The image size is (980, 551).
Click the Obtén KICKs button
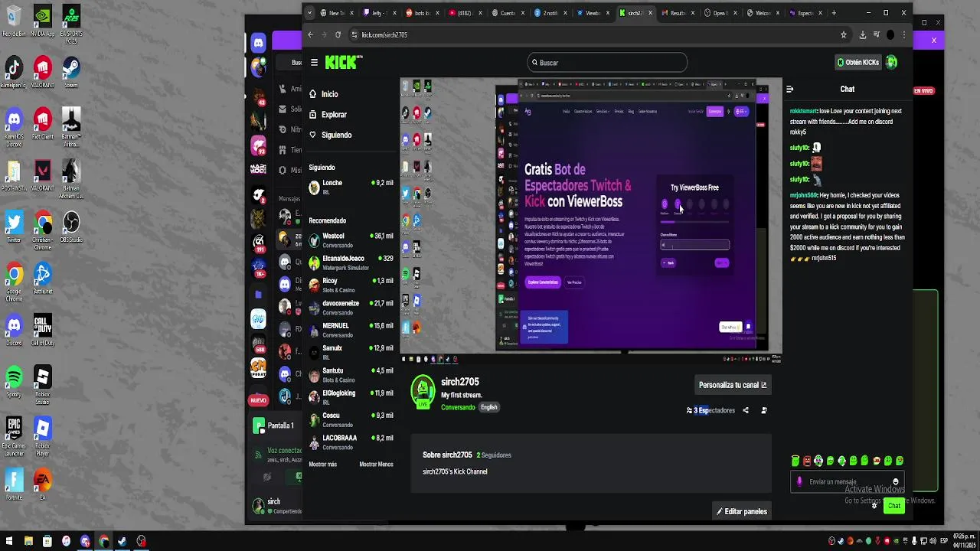click(858, 63)
